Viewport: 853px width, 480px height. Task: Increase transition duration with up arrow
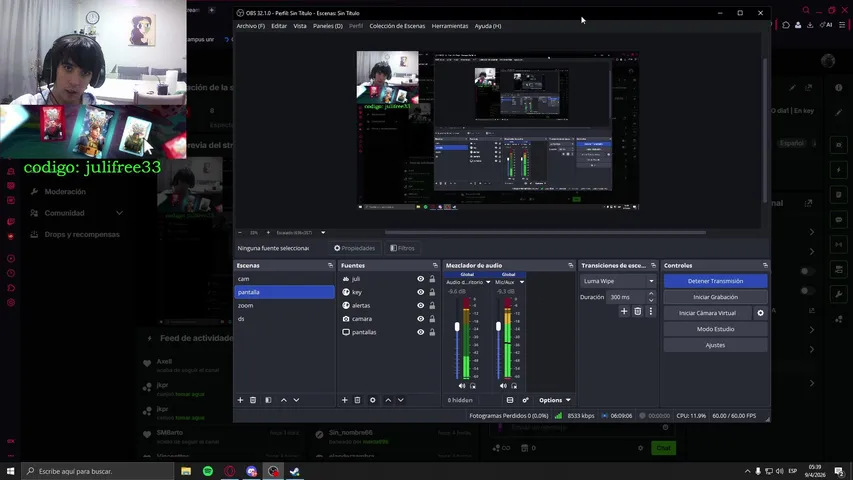pyautogui.click(x=651, y=294)
